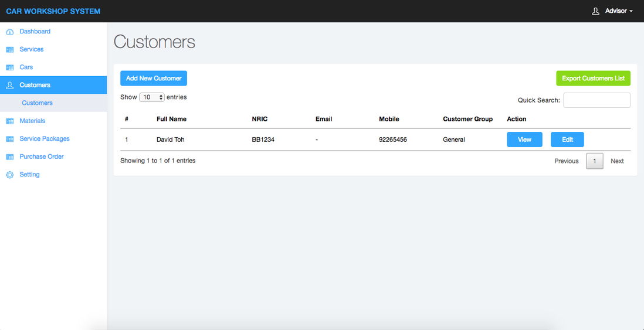The width and height of the screenshot is (644, 330).
Task: Click the Services table icon in sidebar
Action: pyautogui.click(x=9, y=50)
